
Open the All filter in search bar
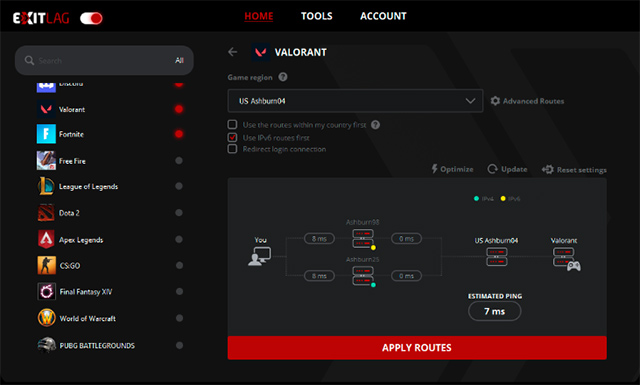pyautogui.click(x=179, y=60)
